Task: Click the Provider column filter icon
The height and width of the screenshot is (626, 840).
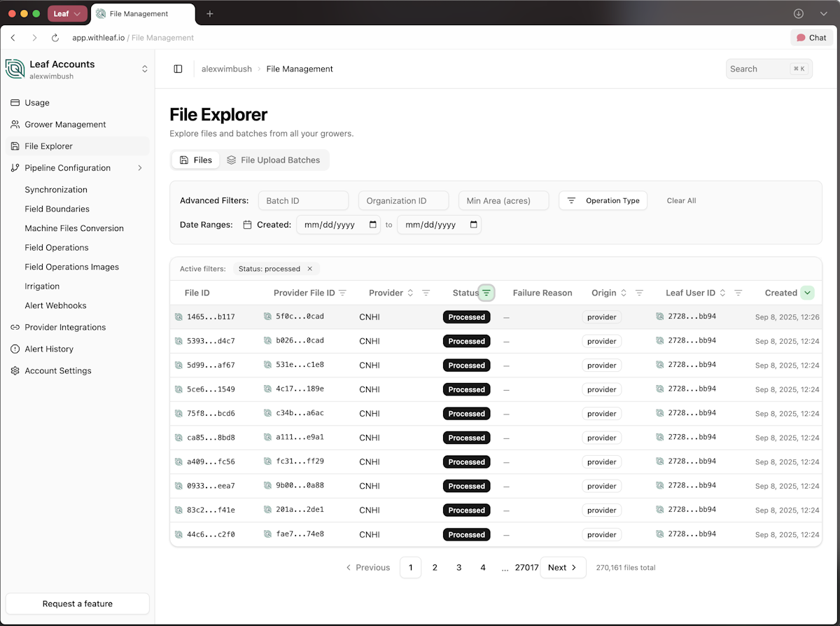Action: point(426,293)
